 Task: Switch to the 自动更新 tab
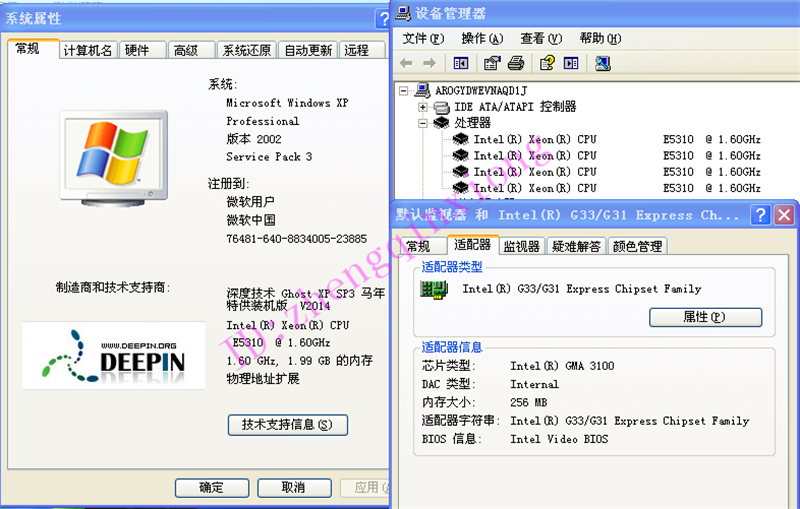click(308, 50)
